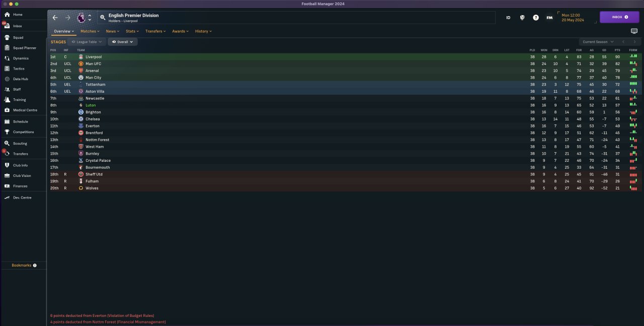
Task: Click the competition switcher up/down arrows
Action: click(90, 18)
